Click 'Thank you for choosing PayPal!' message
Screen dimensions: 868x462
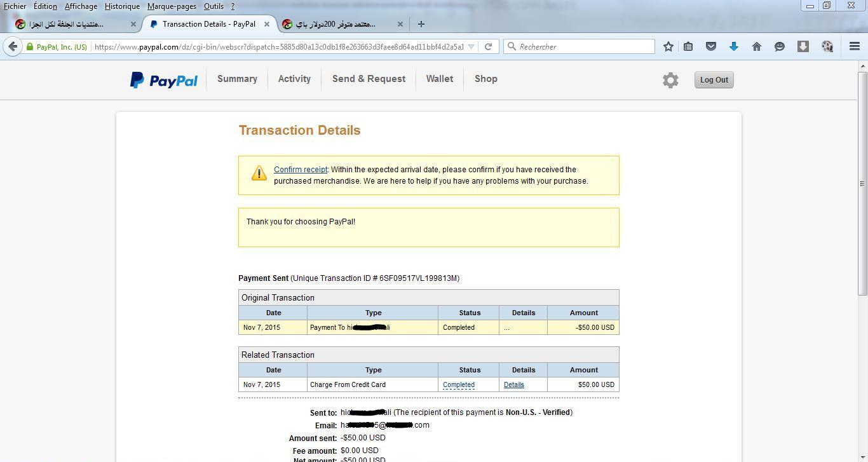pos(301,222)
